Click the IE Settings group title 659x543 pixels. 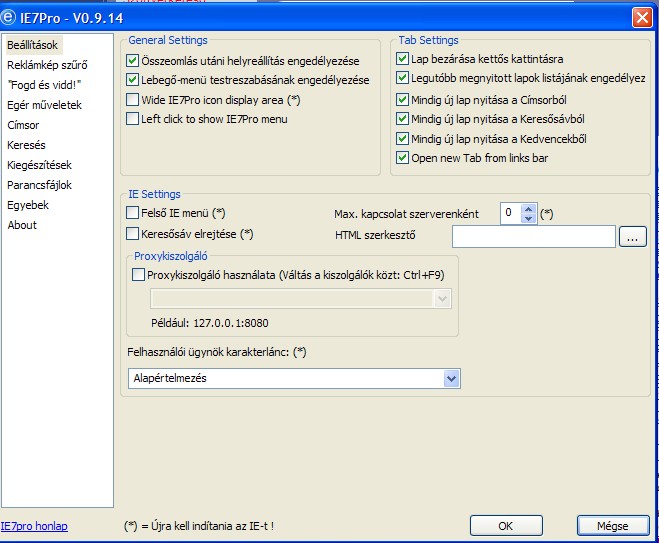pos(154,194)
